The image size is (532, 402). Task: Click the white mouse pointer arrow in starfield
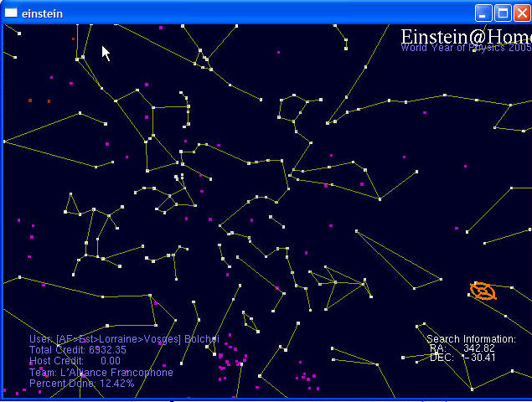pyautogui.click(x=106, y=53)
